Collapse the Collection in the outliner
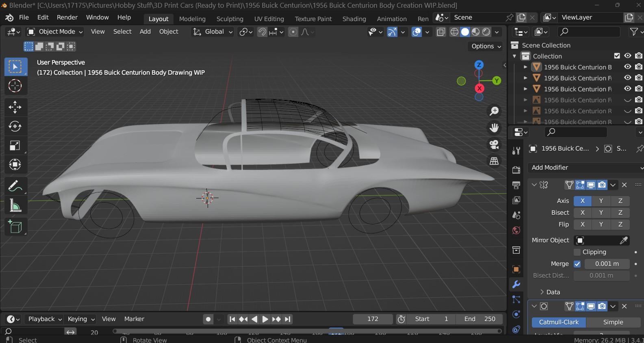Viewport: 644px width, 343px height. pos(515,56)
